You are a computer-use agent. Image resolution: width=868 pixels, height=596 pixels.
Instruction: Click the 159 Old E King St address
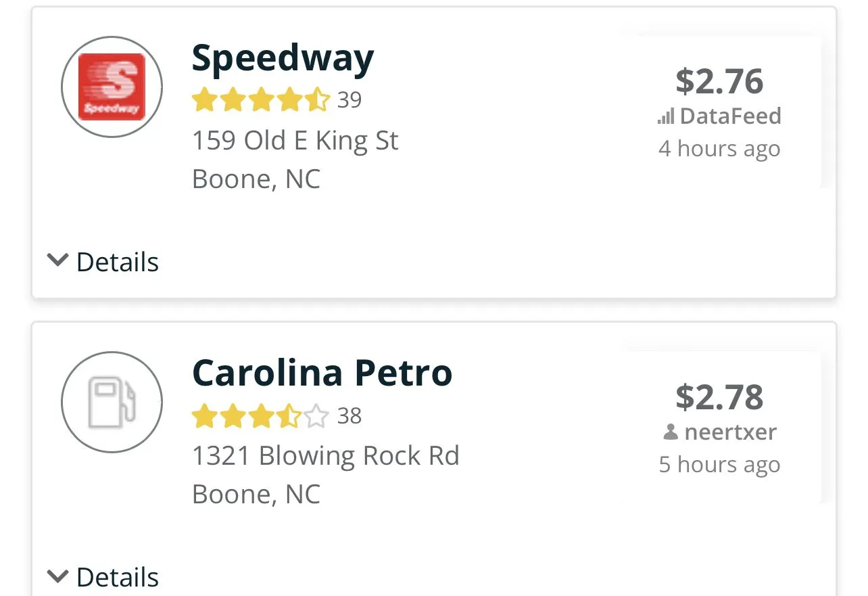click(295, 141)
